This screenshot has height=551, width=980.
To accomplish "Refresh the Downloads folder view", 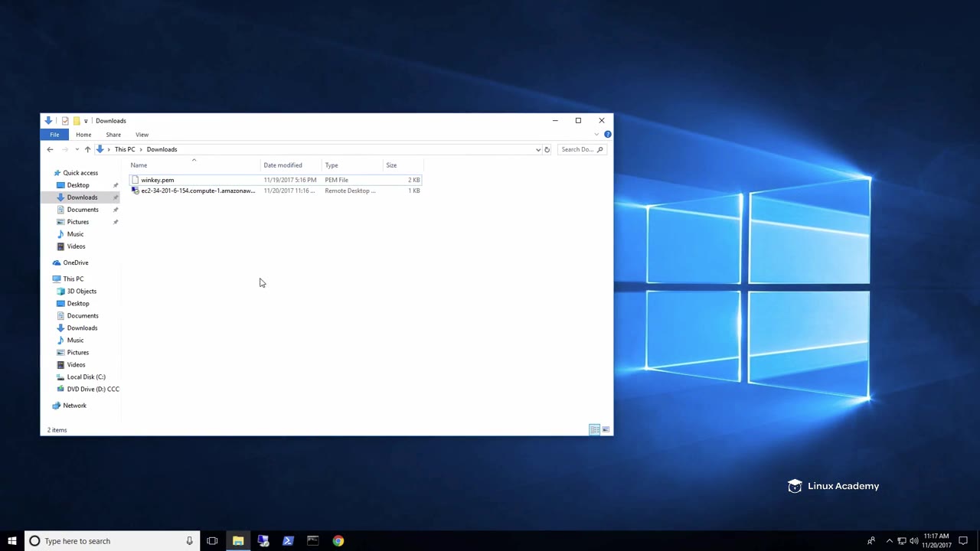I will click(x=547, y=149).
